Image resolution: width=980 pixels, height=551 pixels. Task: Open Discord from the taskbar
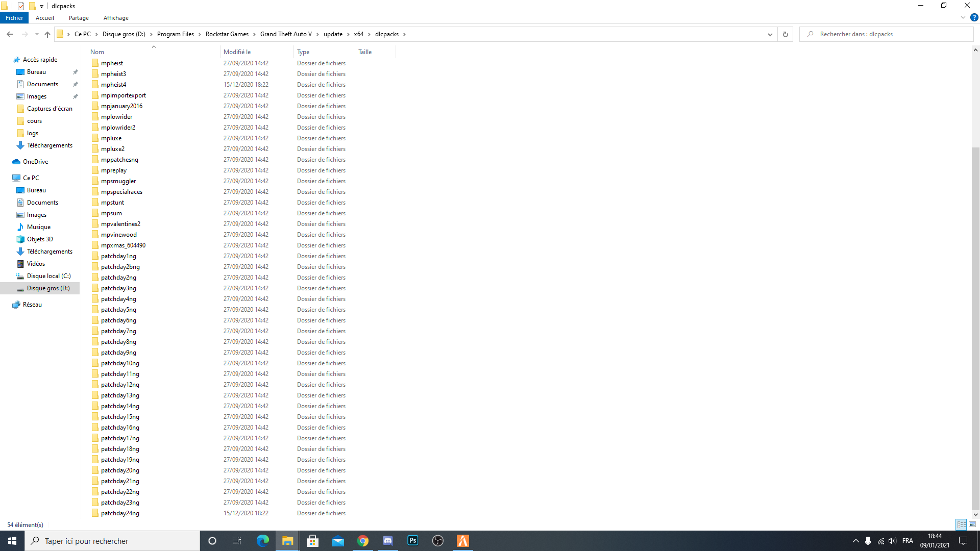(388, 541)
